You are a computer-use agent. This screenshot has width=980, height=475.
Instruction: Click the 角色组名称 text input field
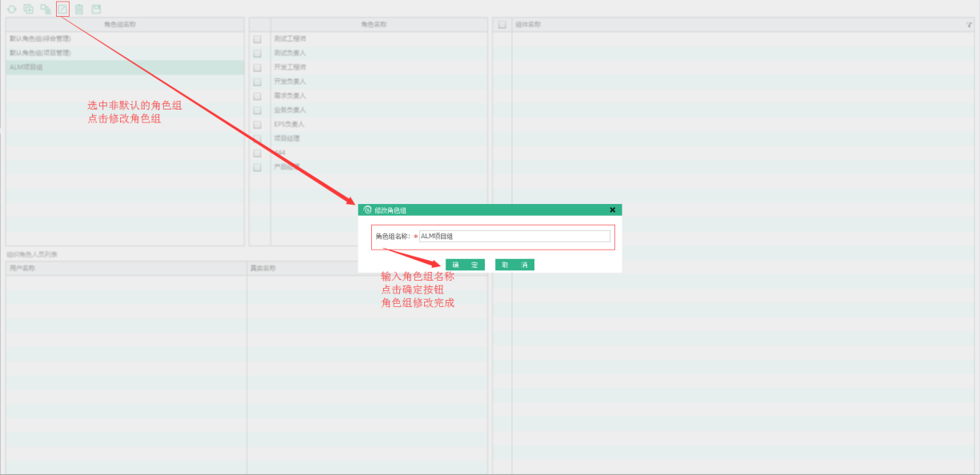coord(514,237)
